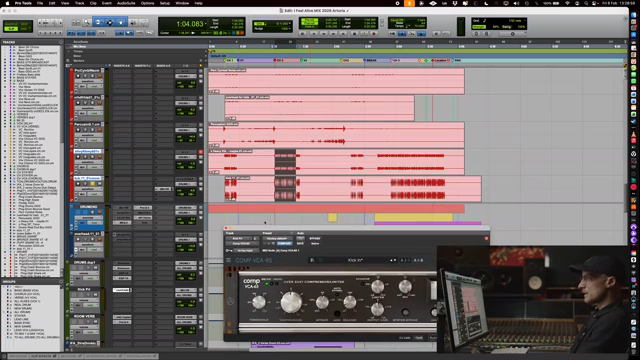Click the Arturia logo on compressor panel
640x360 pixels.
(231, 302)
